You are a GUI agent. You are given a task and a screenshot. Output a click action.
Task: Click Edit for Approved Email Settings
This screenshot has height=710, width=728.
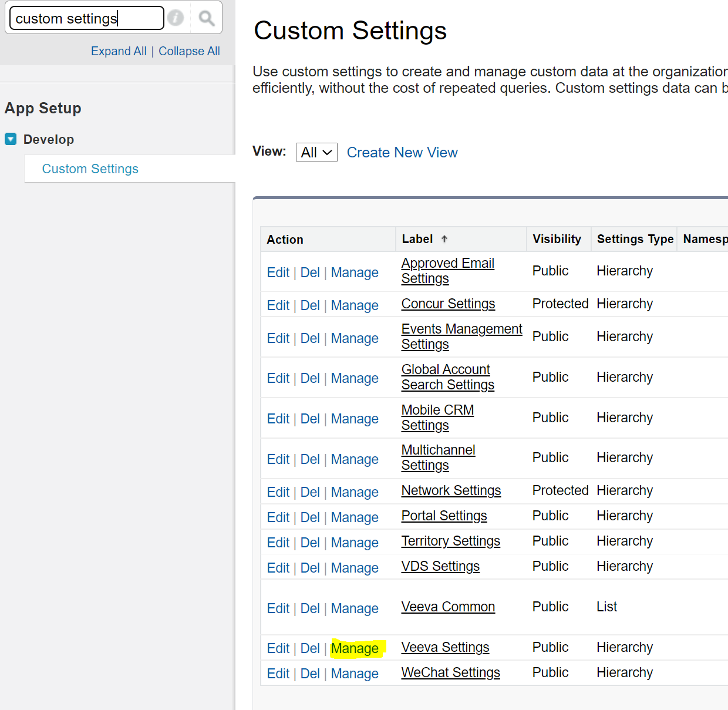(x=278, y=272)
